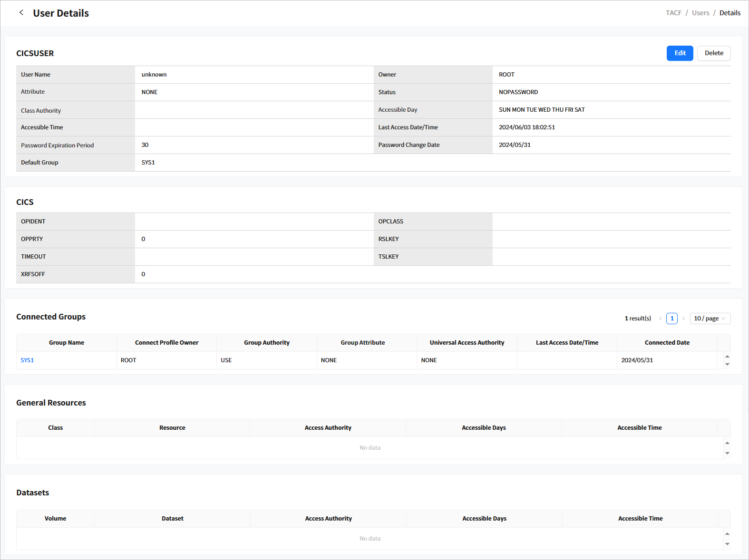Click the Datasets table scroll down arrow

coord(727,544)
